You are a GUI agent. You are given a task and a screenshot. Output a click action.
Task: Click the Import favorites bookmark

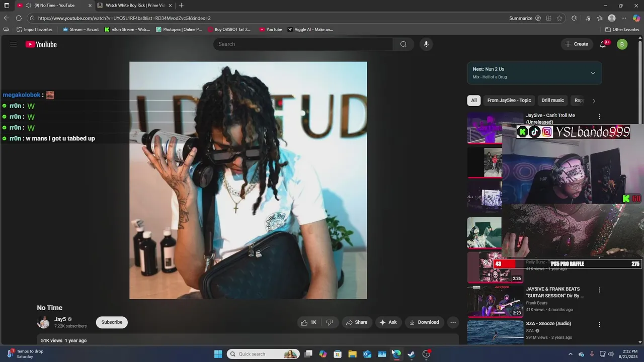pos(34,29)
